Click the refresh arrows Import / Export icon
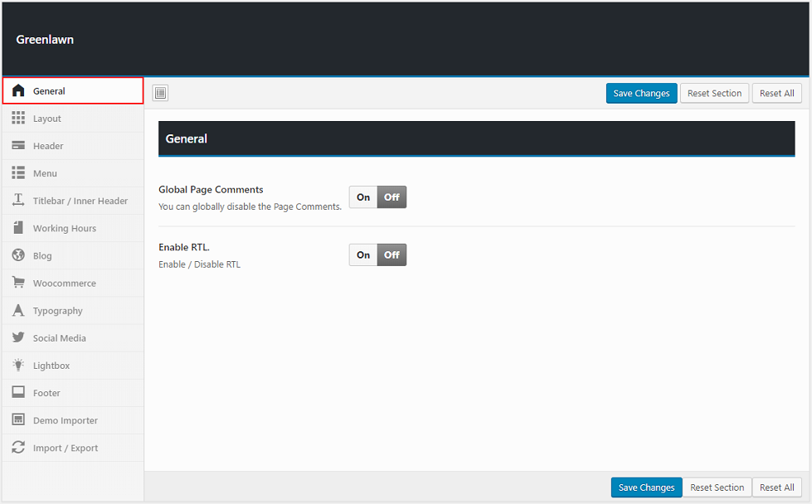The height and width of the screenshot is (504, 812). coord(18,448)
